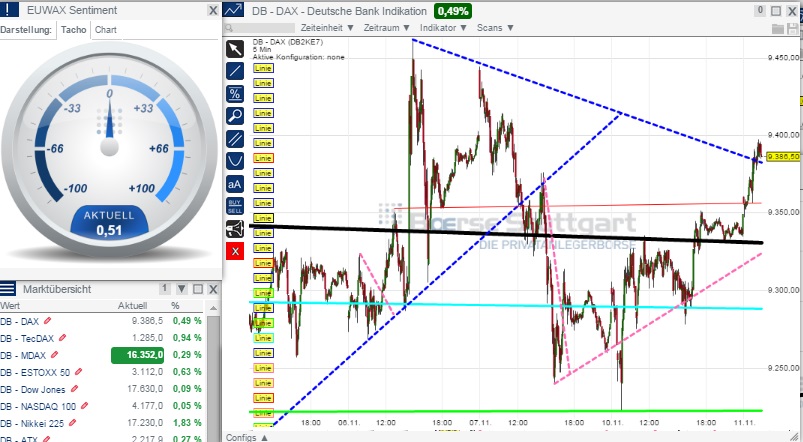Select the percent measurement tool
The image size is (803, 442).
(235, 94)
